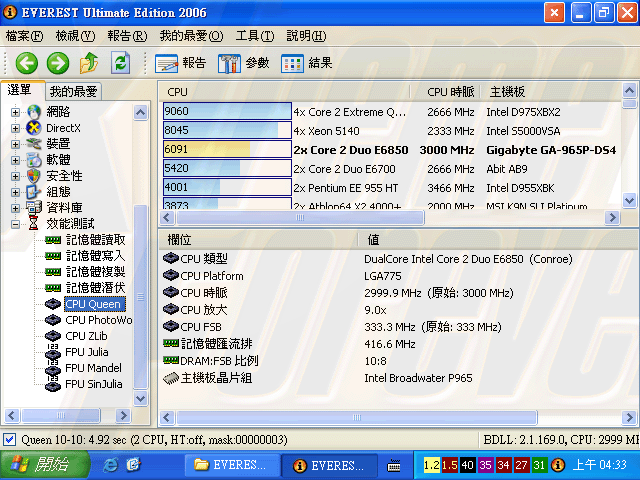The height and width of the screenshot is (480, 640).
Task: Switch to the 我的最愛 favorites tab
Action: (72, 91)
